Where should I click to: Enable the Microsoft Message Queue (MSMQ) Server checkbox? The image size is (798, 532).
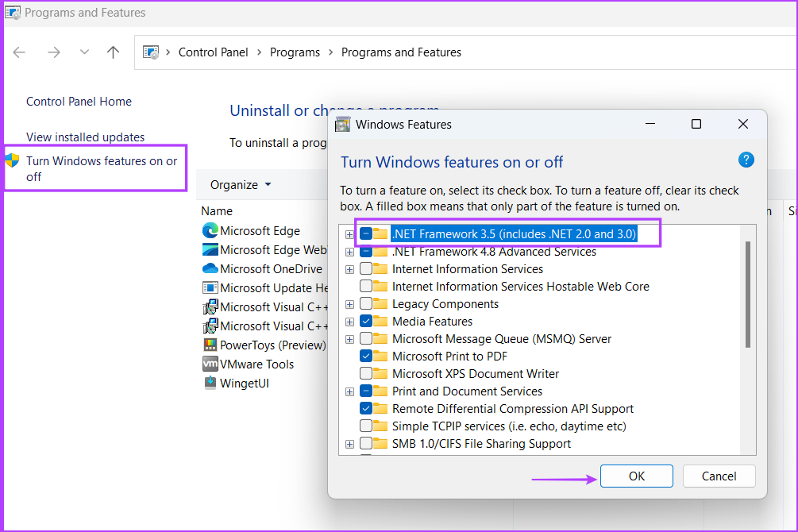point(365,338)
